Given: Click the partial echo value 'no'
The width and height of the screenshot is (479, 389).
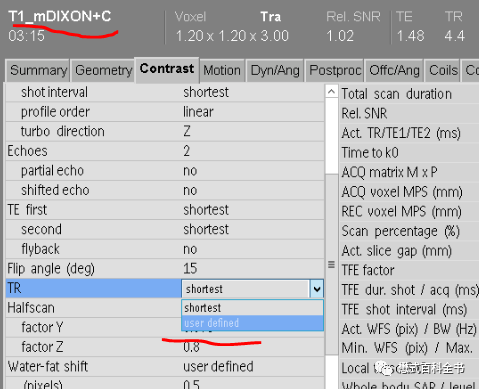Looking at the screenshot, I should [190, 171].
